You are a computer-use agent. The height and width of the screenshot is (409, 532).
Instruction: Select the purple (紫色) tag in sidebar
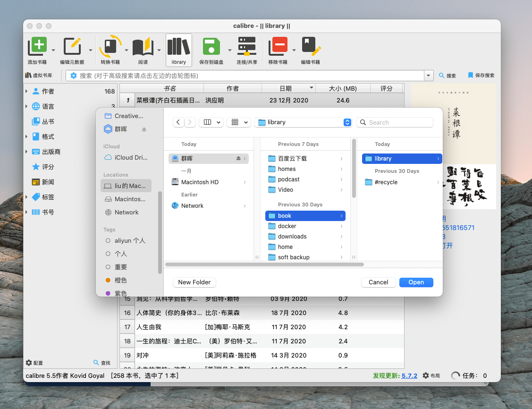(120, 293)
